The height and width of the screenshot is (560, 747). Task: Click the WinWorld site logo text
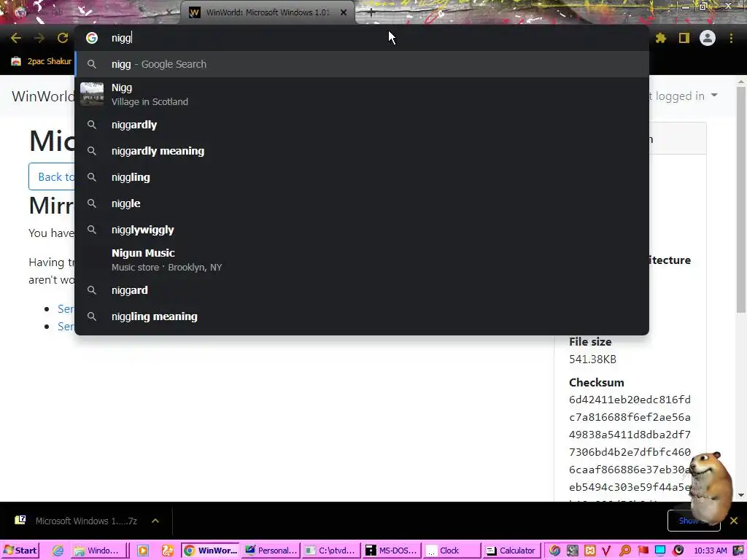pos(43,96)
